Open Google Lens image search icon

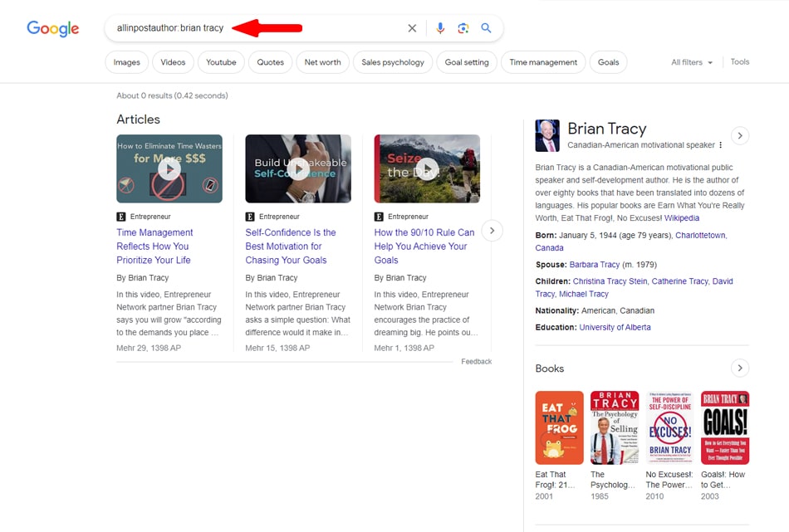pos(463,28)
